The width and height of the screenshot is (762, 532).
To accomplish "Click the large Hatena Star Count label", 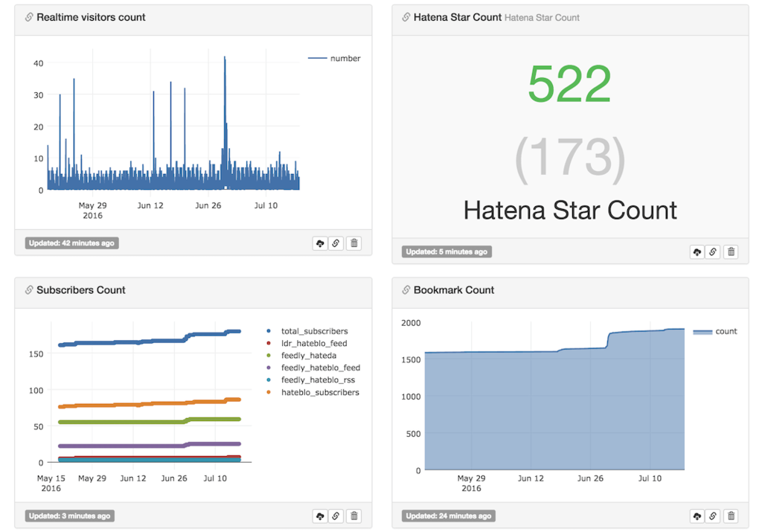I will (x=570, y=211).
